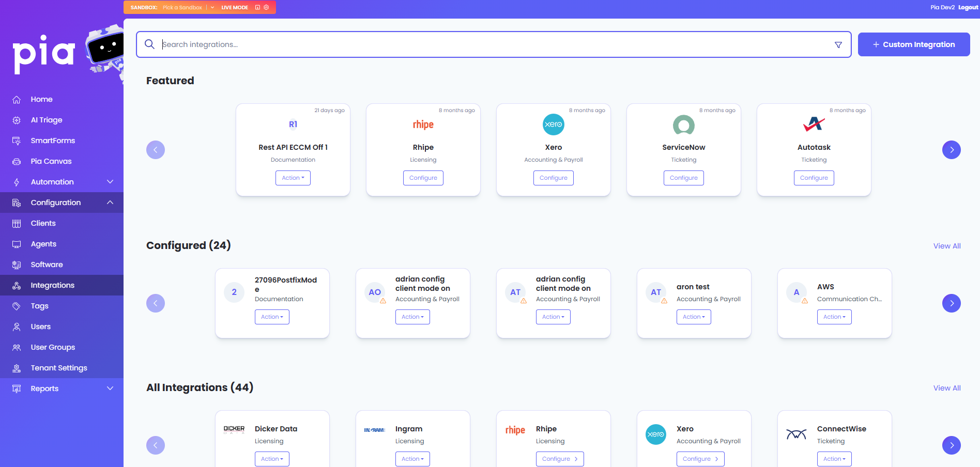
Task: Click View All for Configured integrations
Action: pos(947,246)
